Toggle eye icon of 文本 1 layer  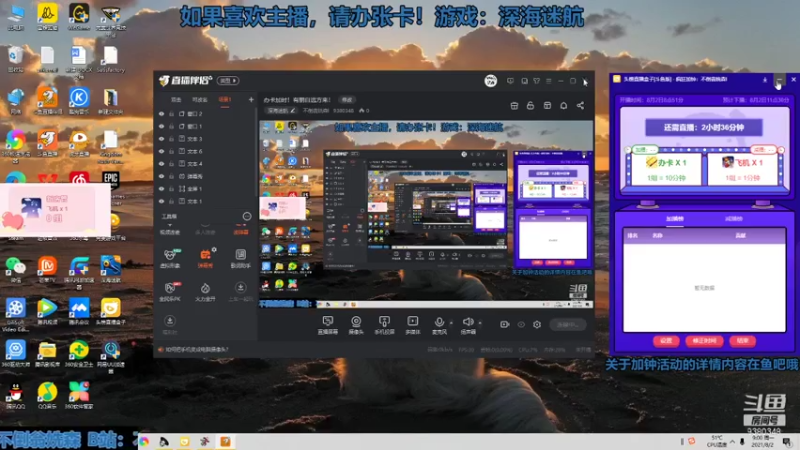162,201
